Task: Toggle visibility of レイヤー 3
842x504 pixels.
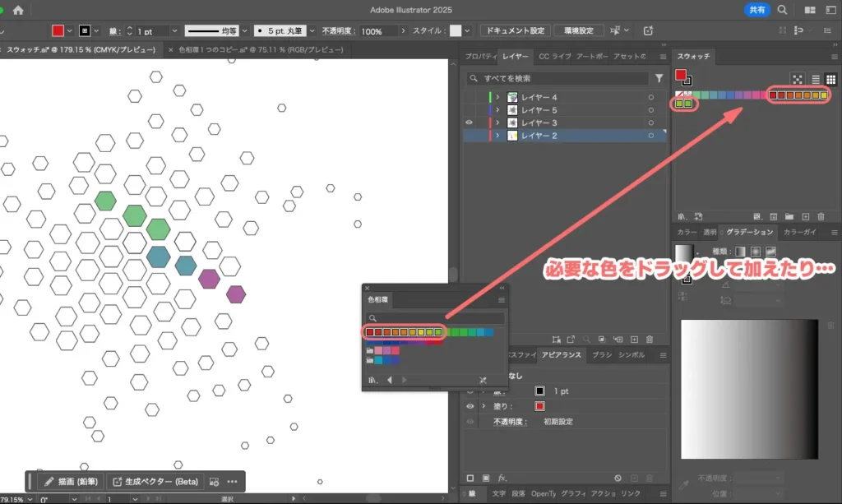Action: click(x=469, y=122)
